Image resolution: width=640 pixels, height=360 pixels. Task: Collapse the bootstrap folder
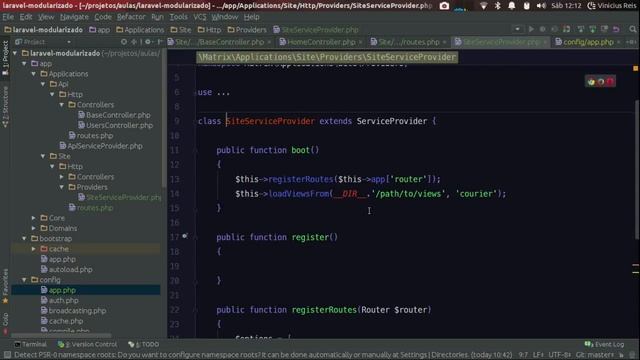(x=24, y=238)
